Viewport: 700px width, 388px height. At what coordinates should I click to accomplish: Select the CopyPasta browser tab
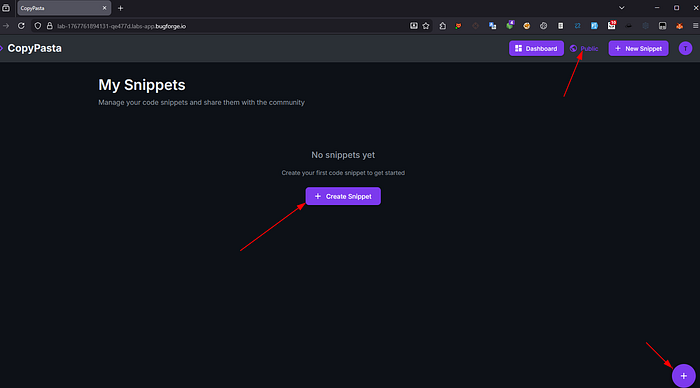[x=63, y=8]
